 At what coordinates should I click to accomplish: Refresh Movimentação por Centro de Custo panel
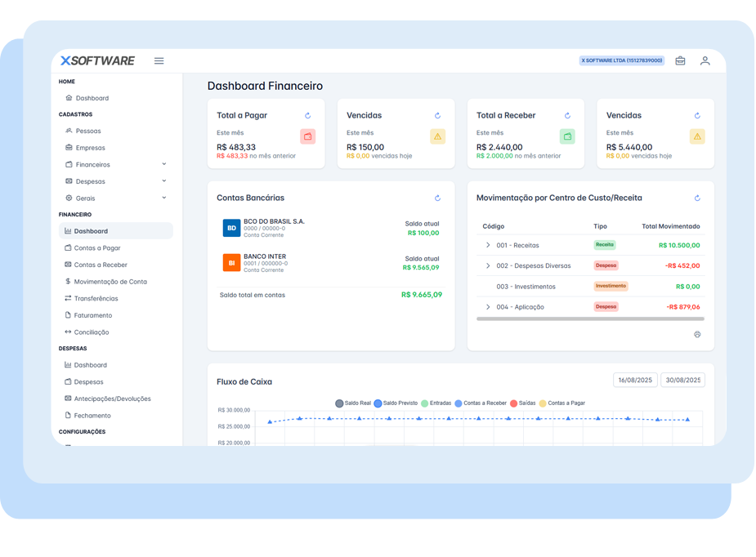[x=697, y=198]
